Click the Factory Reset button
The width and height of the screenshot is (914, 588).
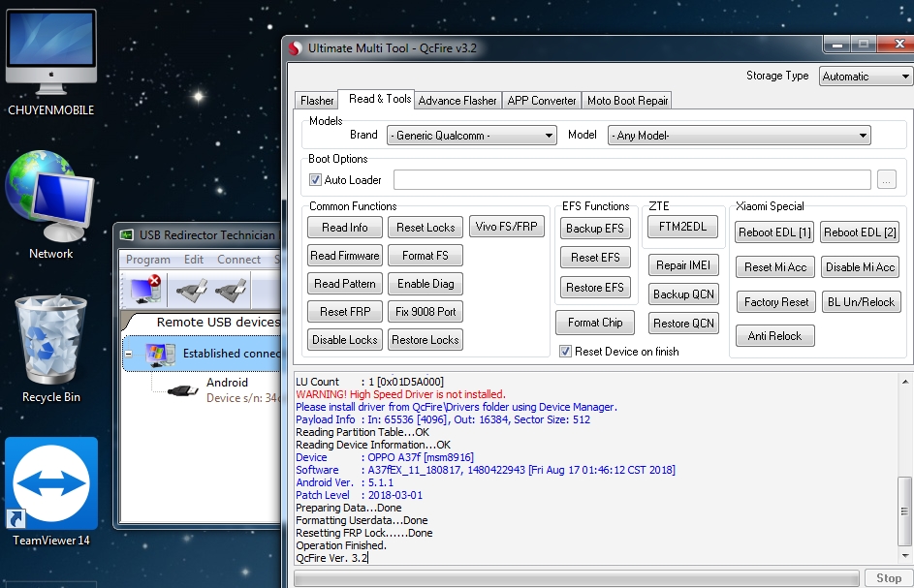click(775, 302)
